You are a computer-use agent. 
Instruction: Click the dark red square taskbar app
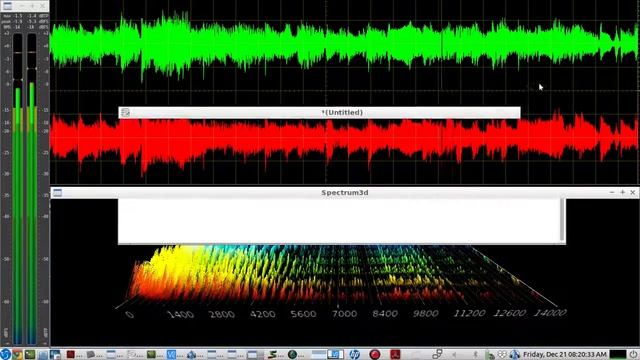[71, 354]
